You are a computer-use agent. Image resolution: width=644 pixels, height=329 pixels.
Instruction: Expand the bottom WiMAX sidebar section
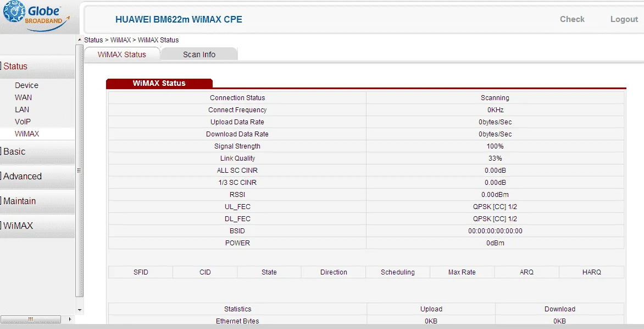click(37, 226)
